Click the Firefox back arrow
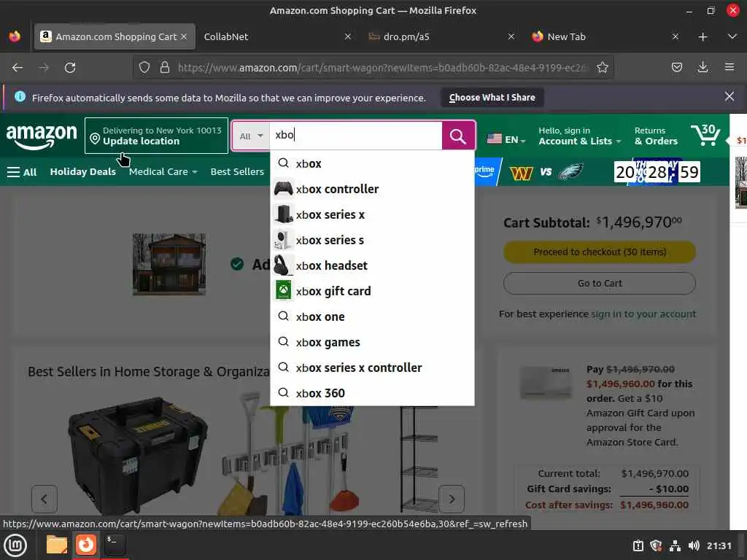The image size is (747, 560). [18, 68]
